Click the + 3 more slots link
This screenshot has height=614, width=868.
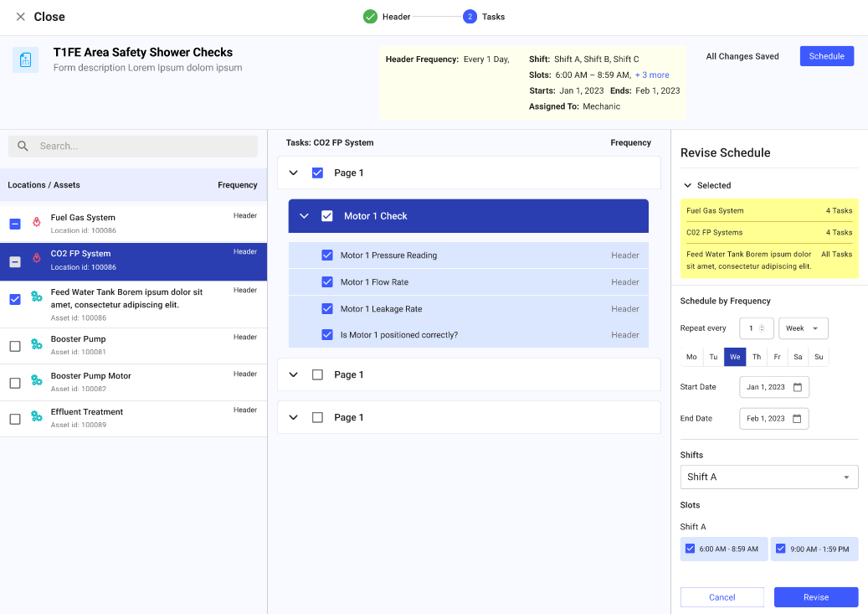point(652,75)
